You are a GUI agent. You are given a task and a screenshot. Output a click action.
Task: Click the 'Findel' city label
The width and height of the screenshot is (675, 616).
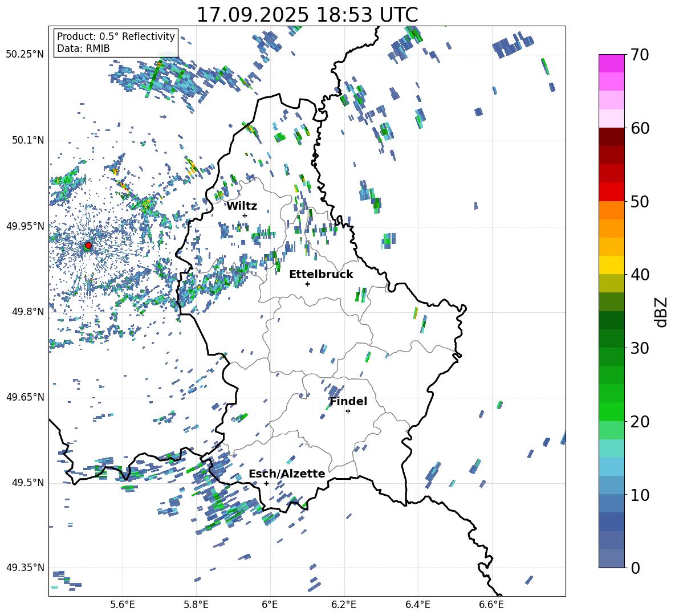pos(348,401)
